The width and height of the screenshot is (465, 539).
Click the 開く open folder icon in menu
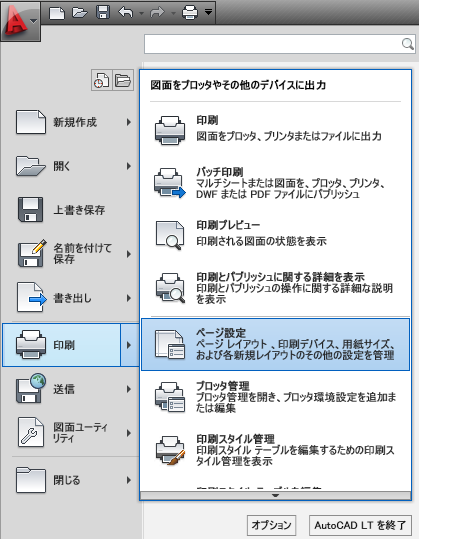(31, 166)
